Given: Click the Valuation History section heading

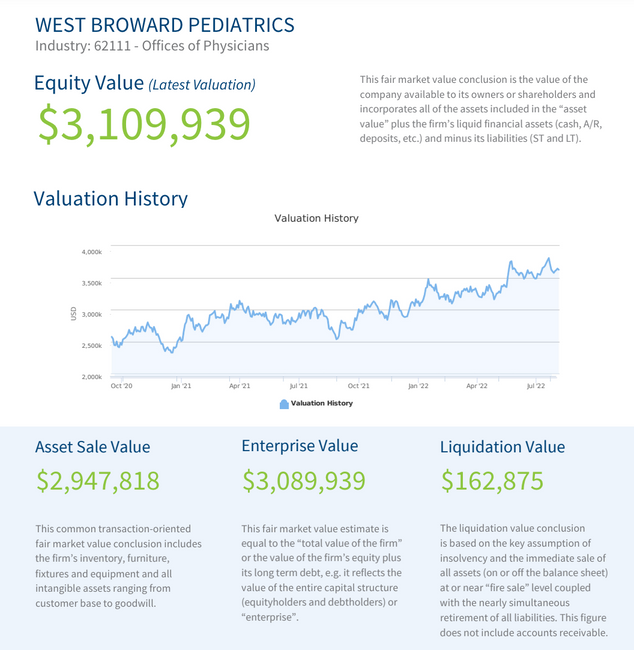Looking at the screenshot, I should point(110,198).
